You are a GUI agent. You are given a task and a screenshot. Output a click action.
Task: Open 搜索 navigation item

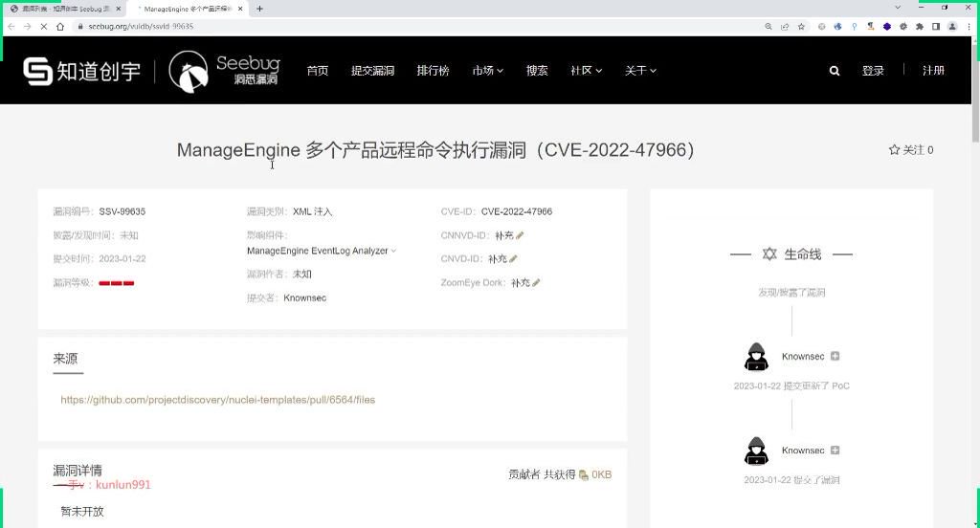pos(537,71)
